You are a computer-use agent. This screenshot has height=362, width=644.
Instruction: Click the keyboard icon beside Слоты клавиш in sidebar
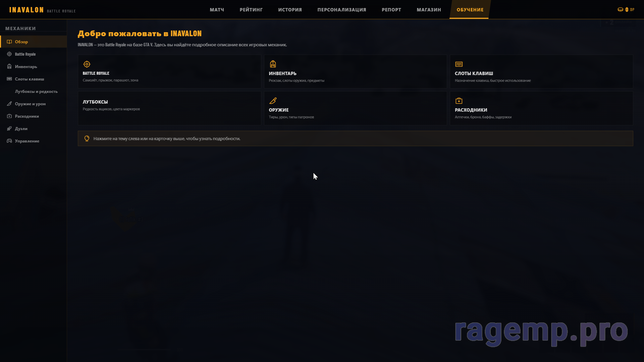click(x=9, y=79)
